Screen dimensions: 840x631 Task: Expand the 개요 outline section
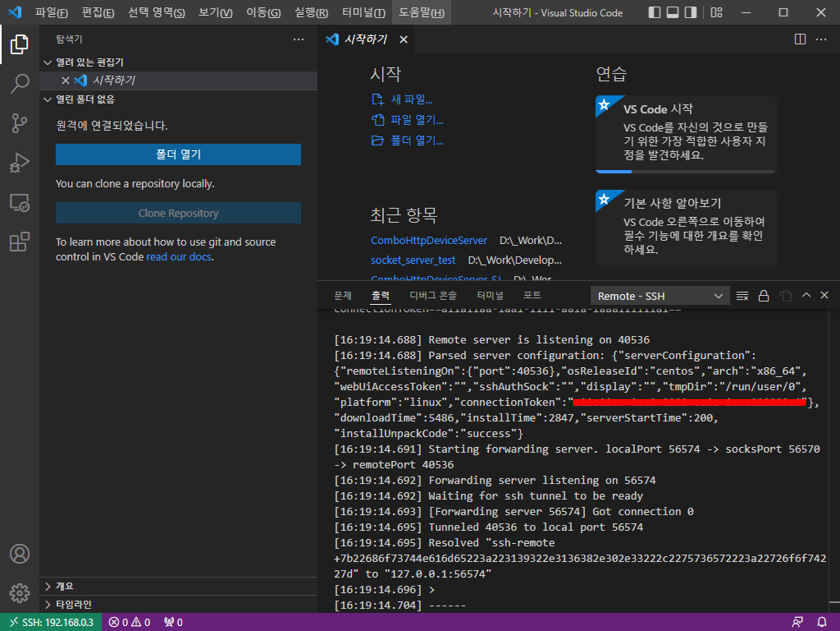click(x=178, y=586)
